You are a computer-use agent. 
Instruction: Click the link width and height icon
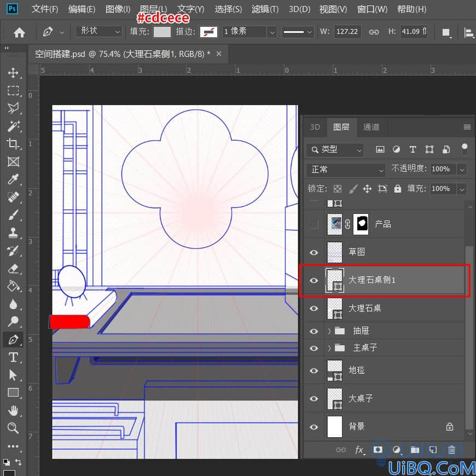click(x=374, y=32)
